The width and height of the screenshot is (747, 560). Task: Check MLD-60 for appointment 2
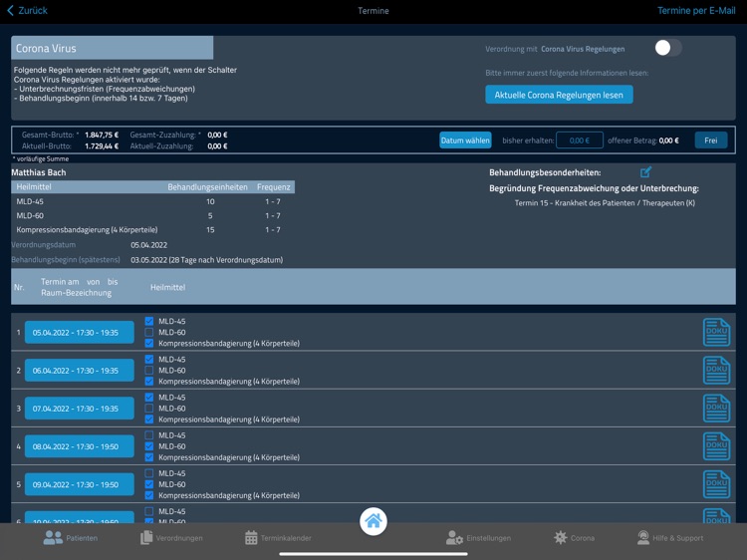[x=149, y=371]
